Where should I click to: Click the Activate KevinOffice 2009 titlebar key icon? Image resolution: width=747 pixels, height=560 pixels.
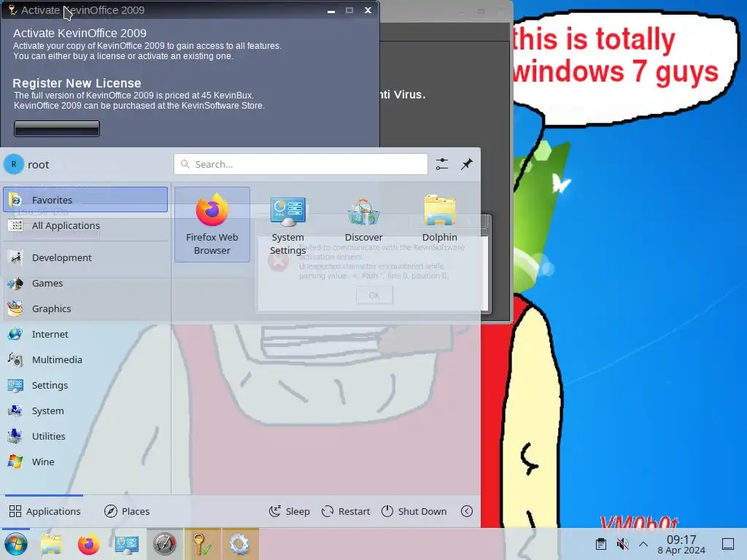pyautogui.click(x=12, y=10)
